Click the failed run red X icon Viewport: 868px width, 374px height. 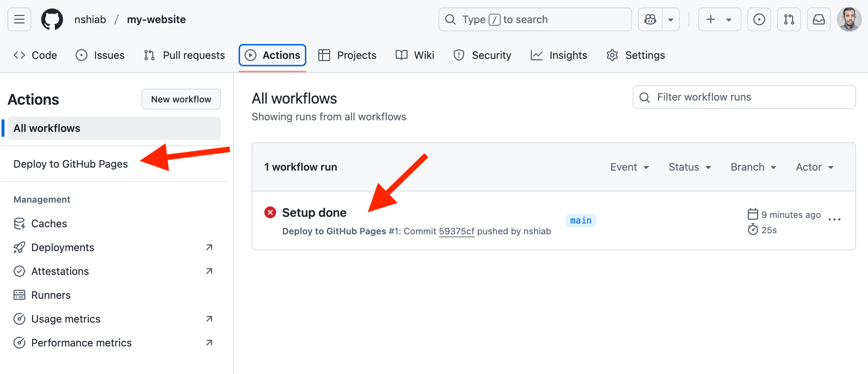pyautogui.click(x=270, y=212)
